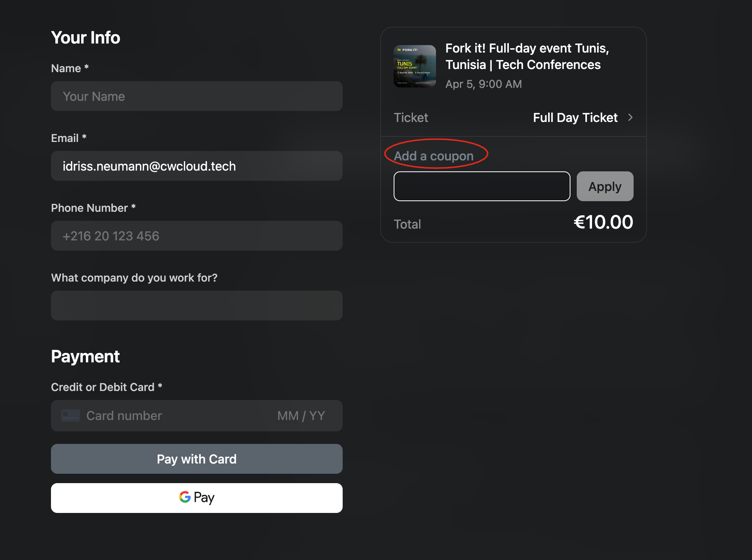This screenshot has height=560, width=752.
Task: Click the Apply coupon button
Action: point(605,186)
